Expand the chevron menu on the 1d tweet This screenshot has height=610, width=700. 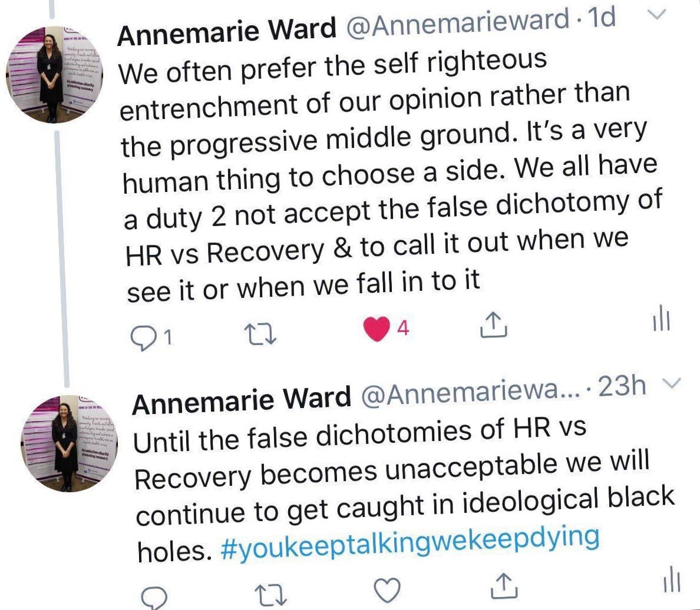pos(657,14)
